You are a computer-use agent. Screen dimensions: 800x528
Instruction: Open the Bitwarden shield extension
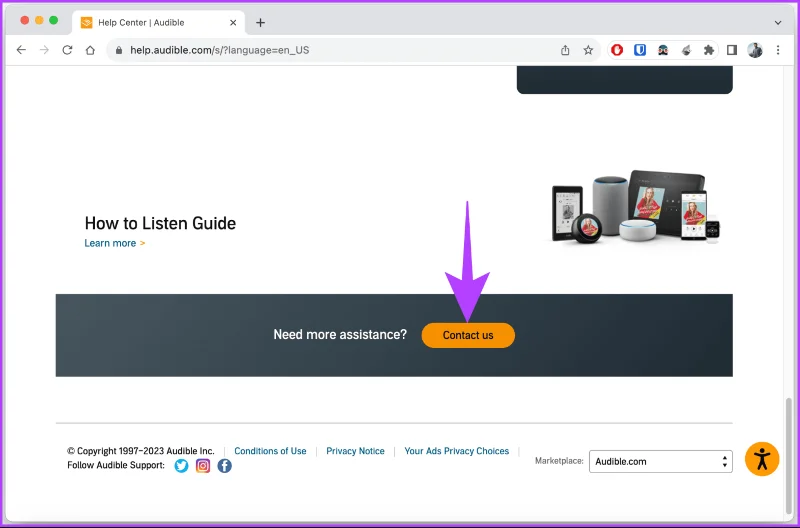pyautogui.click(x=640, y=50)
